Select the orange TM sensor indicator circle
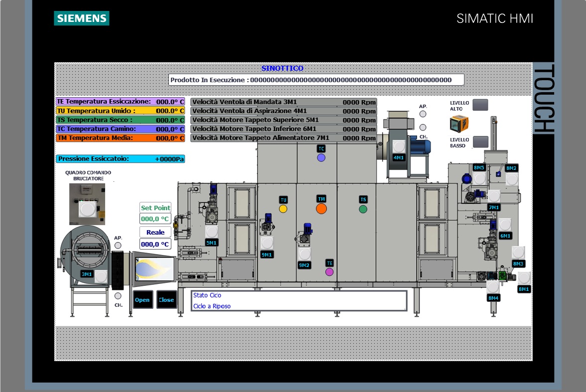This screenshot has height=392, width=586. point(321,209)
